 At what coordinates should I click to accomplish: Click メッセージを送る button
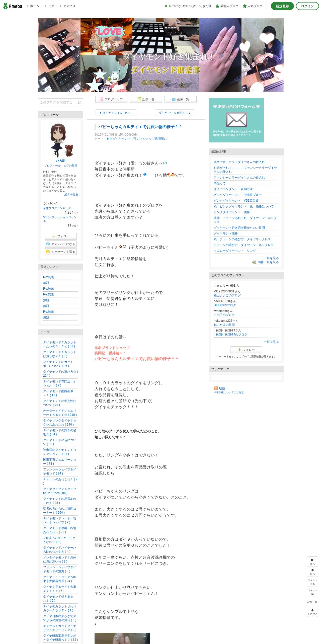pos(61,252)
